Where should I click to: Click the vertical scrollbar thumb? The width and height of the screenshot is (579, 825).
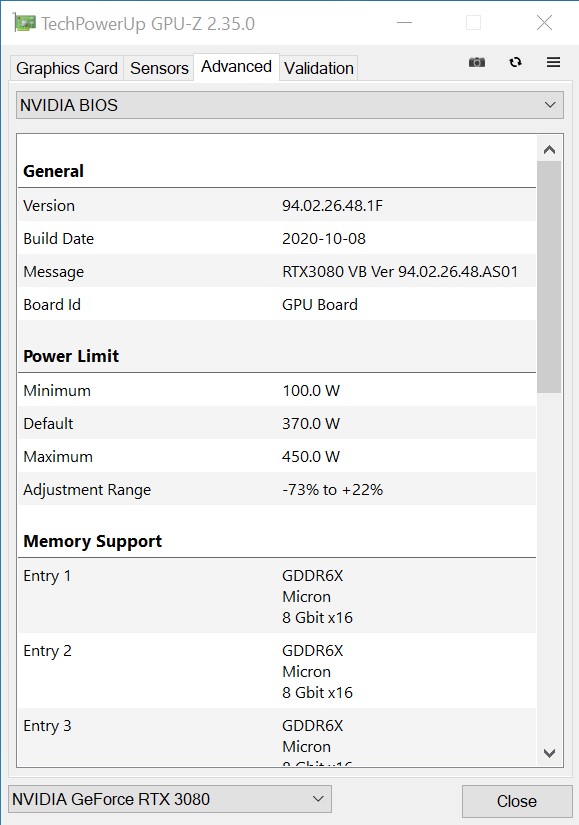coord(550,277)
